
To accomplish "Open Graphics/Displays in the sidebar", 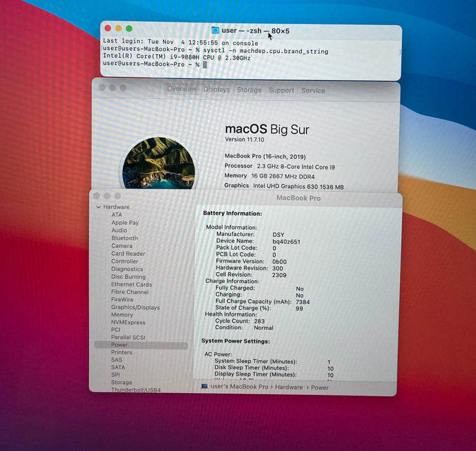I will [135, 307].
